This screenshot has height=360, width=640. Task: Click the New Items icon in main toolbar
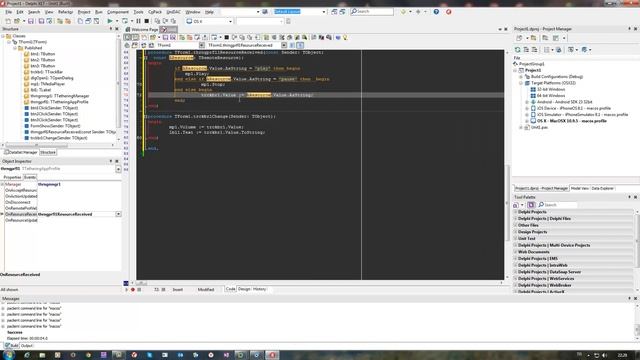pyautogui.click(x=8, y=21)
